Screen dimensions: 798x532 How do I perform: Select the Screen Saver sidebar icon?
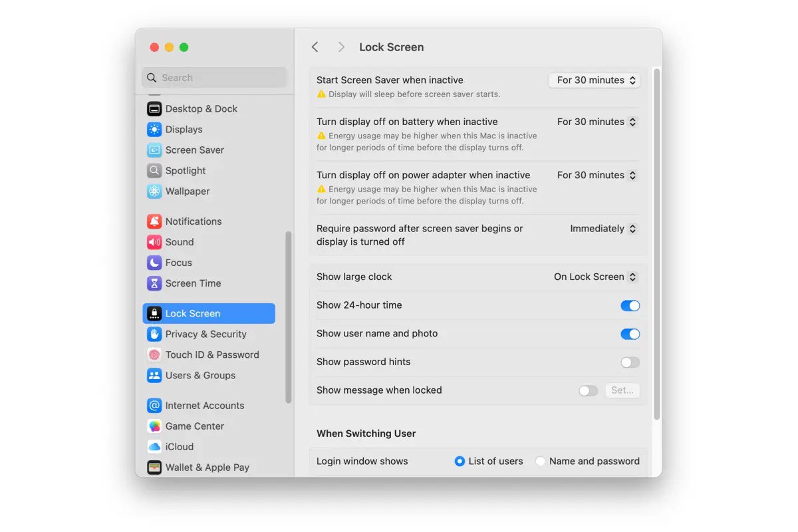click(154, 150)
